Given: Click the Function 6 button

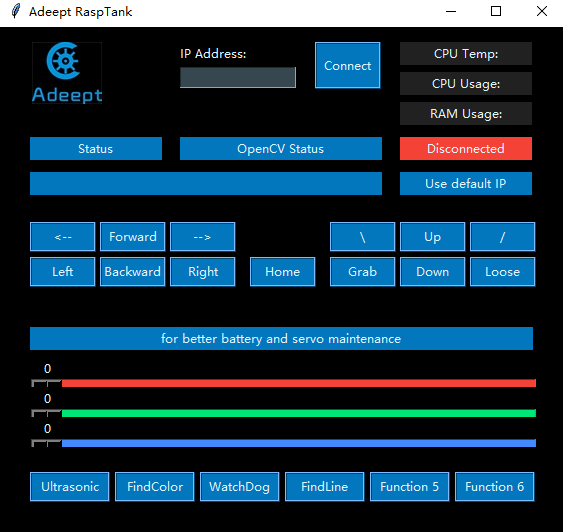Looking at the screenshot, I should tap(494, 486).
